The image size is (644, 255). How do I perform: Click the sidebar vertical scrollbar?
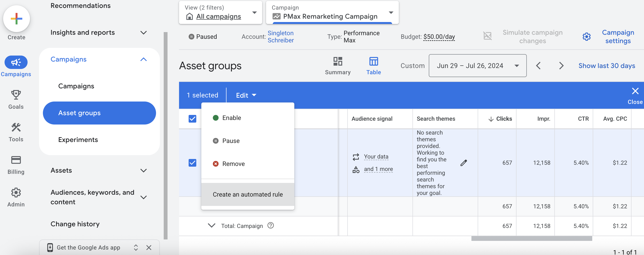[166, 136]
